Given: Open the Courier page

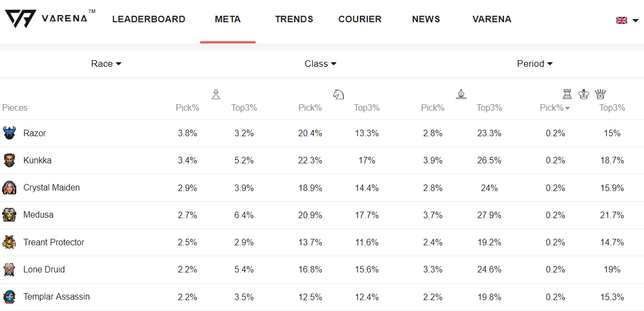Looking at the screenshot, I should tap(360, 20).
